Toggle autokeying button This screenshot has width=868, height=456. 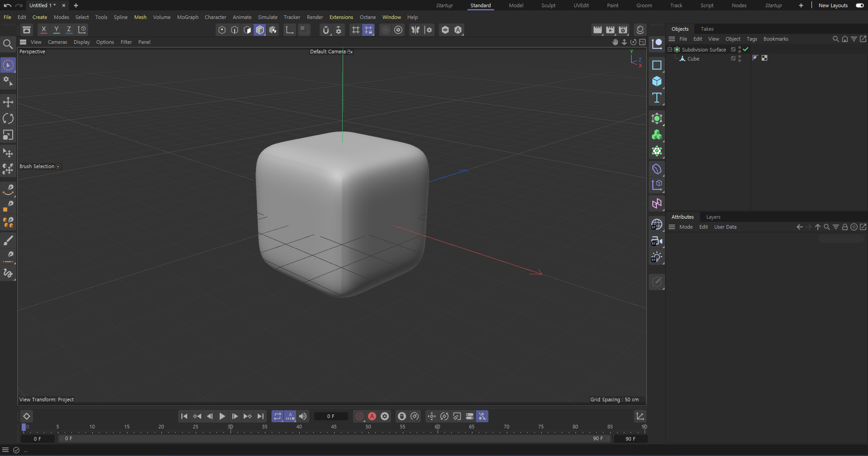372,416
